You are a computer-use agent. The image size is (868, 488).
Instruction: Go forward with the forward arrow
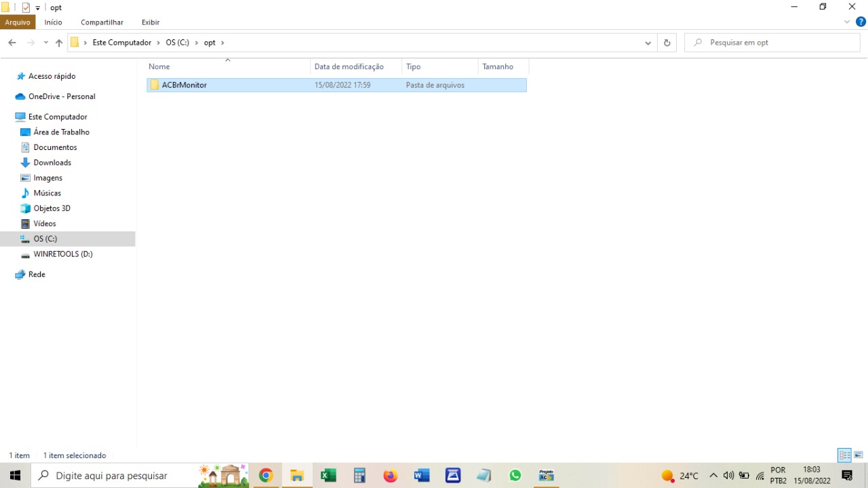31,43
